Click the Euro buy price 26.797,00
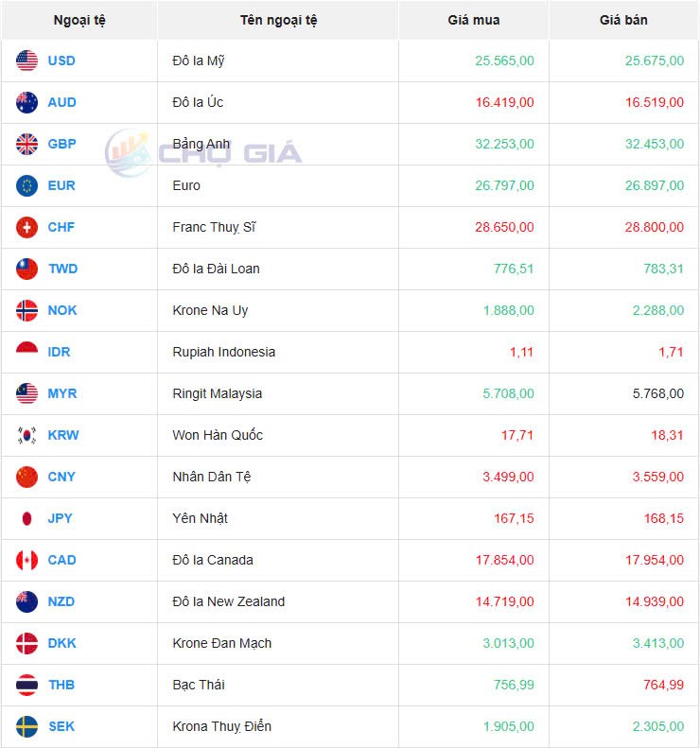This screenshot has width=700, height=748. [x=501, y=185]
